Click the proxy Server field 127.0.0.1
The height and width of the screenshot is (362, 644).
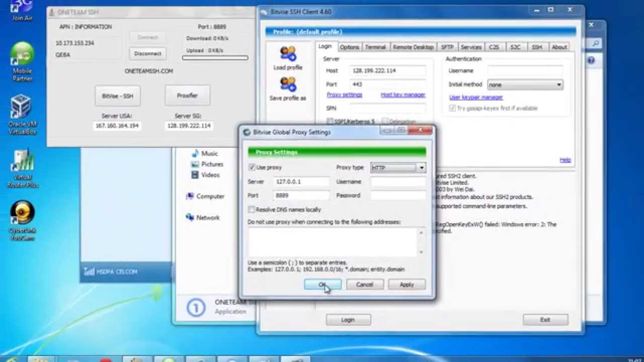coord(302,182)
